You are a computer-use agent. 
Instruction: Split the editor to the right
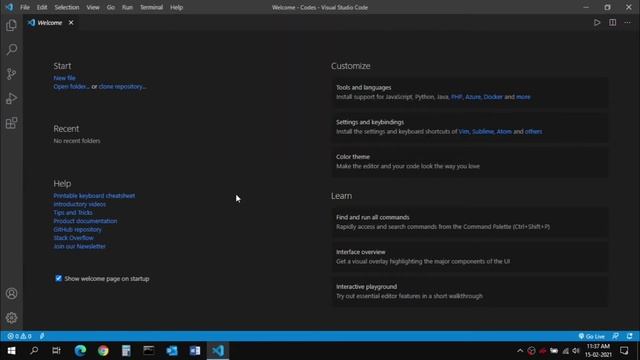[612, 22]
